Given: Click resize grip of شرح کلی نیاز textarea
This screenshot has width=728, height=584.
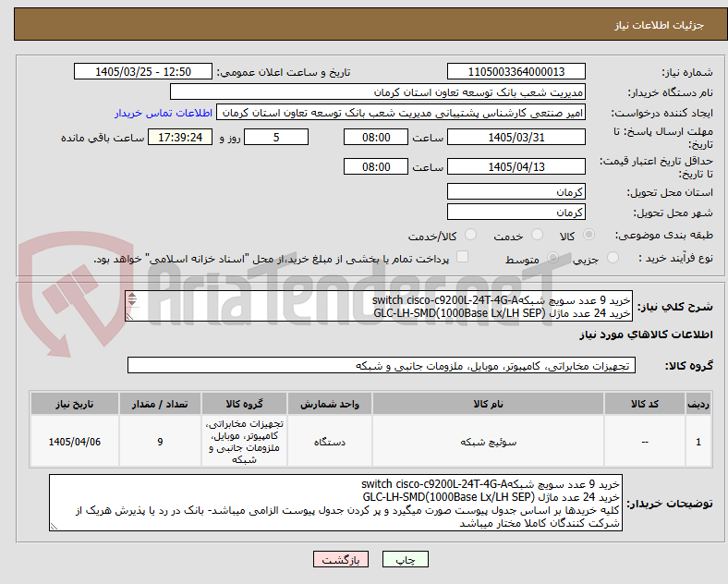Looking at the screenshot, I should (130, 316).
